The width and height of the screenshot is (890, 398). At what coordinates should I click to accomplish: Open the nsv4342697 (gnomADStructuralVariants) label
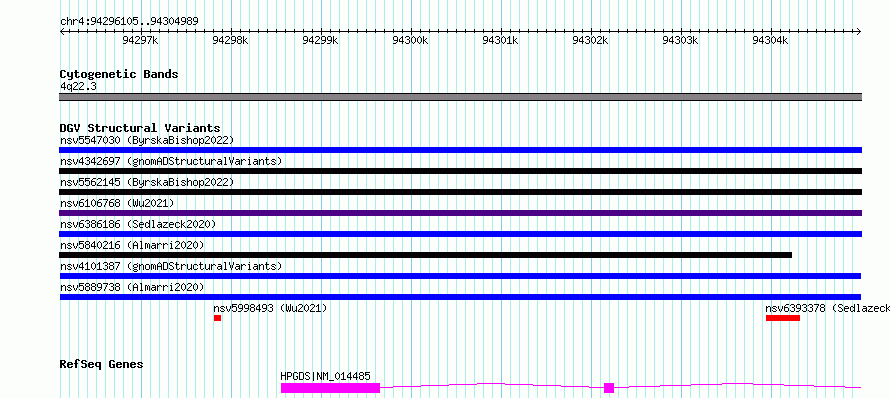pyautogui.click(x=171, y=161)
